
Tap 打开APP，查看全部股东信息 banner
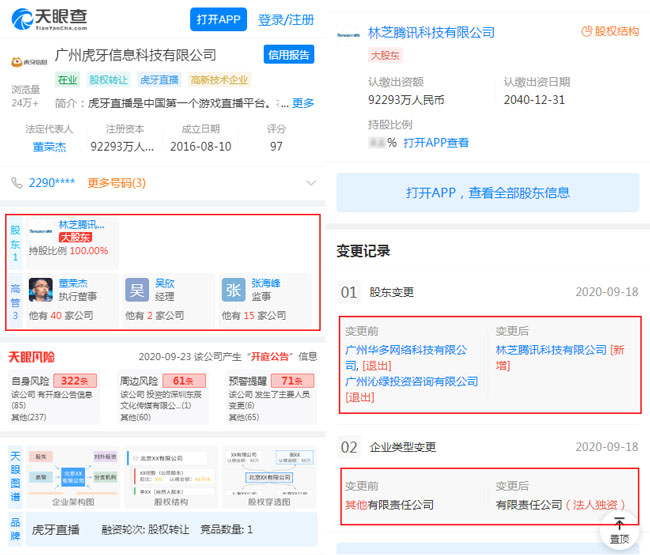click(488, 193)
